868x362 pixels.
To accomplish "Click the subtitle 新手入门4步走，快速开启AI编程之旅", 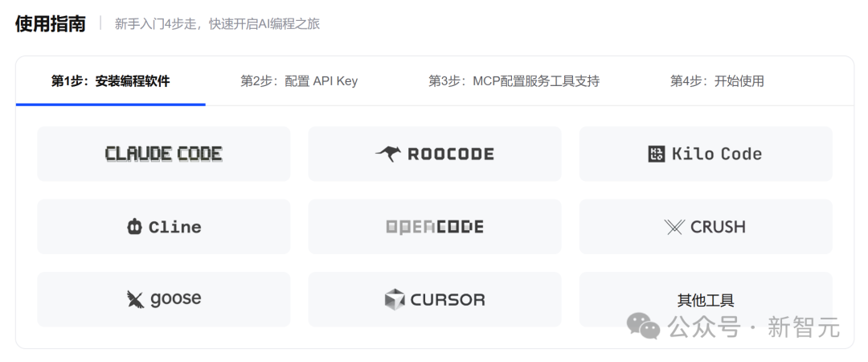I will click(x=218, y=24).
